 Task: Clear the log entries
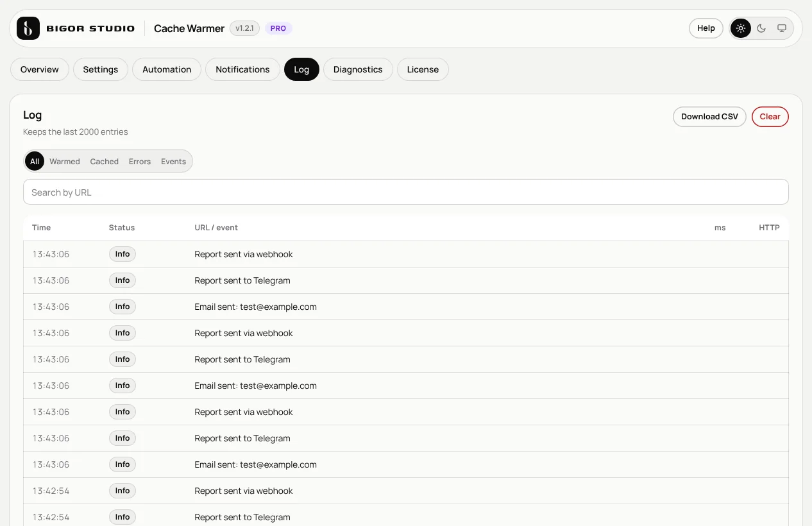click(770, 117)
